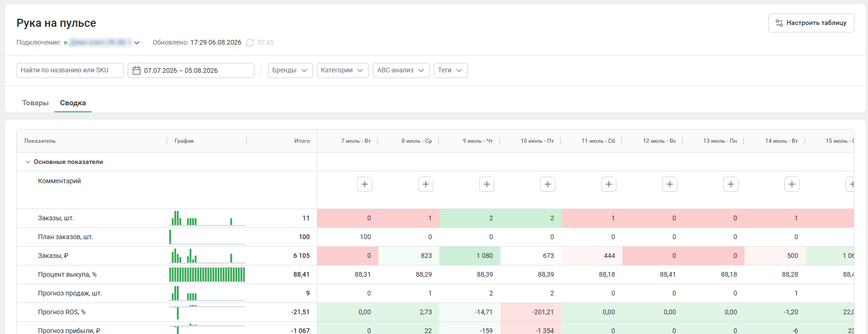Collapse the Основные показатели section
Screen dimensions: 868x334
point(28,162)
